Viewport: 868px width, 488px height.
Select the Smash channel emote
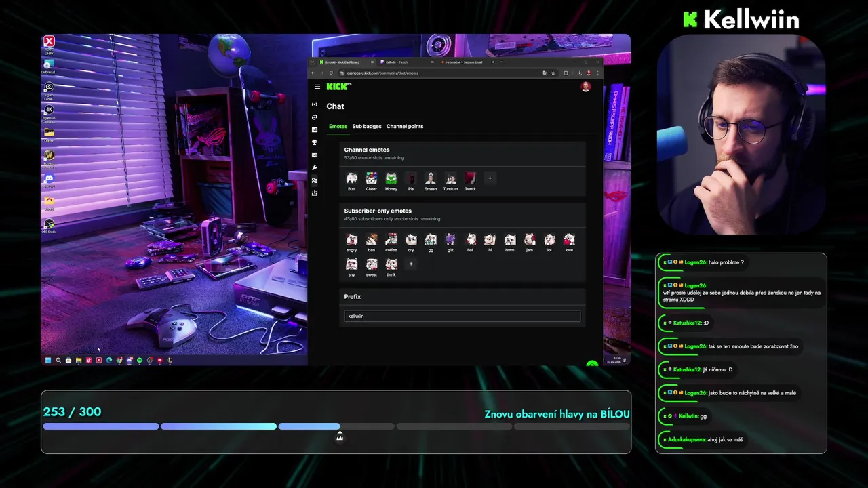tap(431, 178)
